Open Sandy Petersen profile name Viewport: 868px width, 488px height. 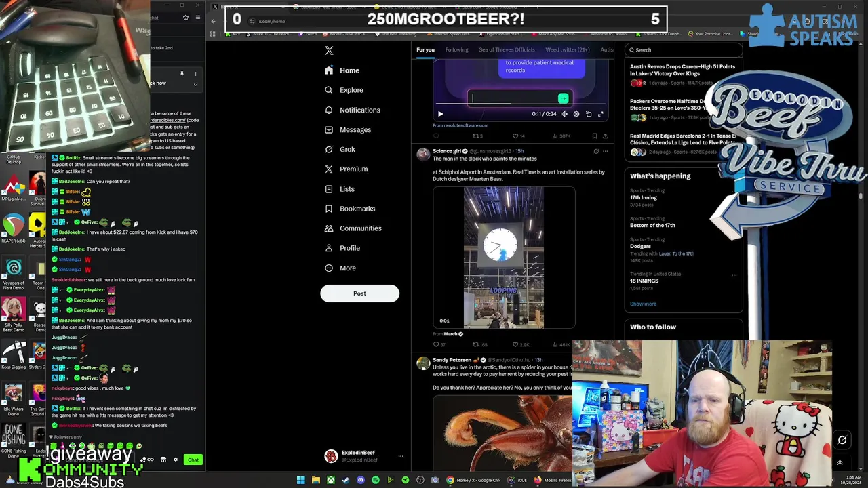tap(452, 360)
